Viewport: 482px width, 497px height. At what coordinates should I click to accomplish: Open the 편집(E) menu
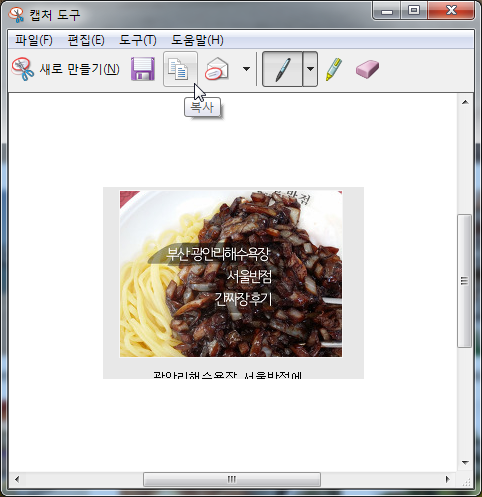(x=86, y=40)
